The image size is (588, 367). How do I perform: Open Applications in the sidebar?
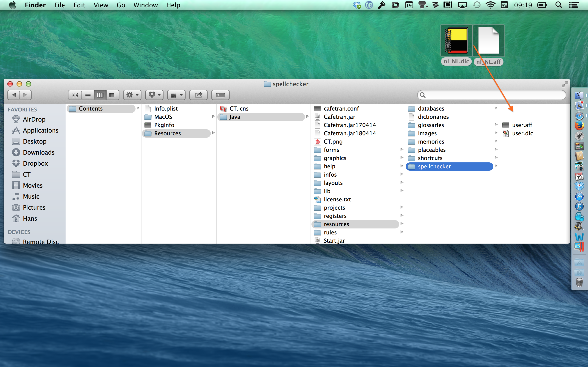[x=40, y=131]
